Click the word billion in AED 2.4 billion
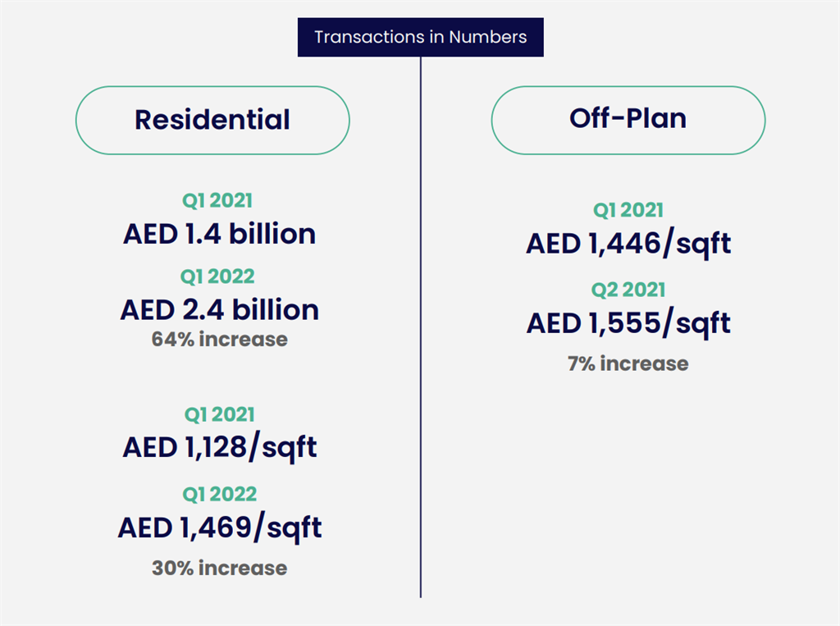This screenshot has width=840, height=626. point(276,310)
